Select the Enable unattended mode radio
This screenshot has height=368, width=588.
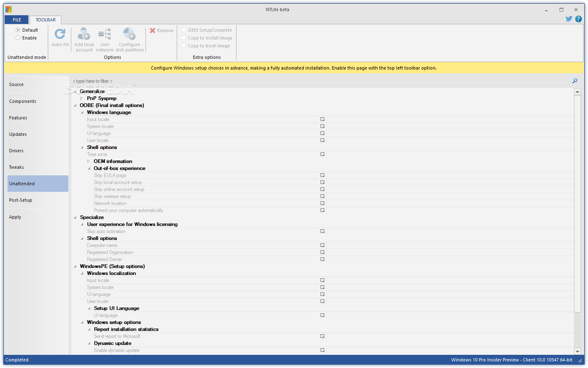pyautogui.click(x=18, y=38)
